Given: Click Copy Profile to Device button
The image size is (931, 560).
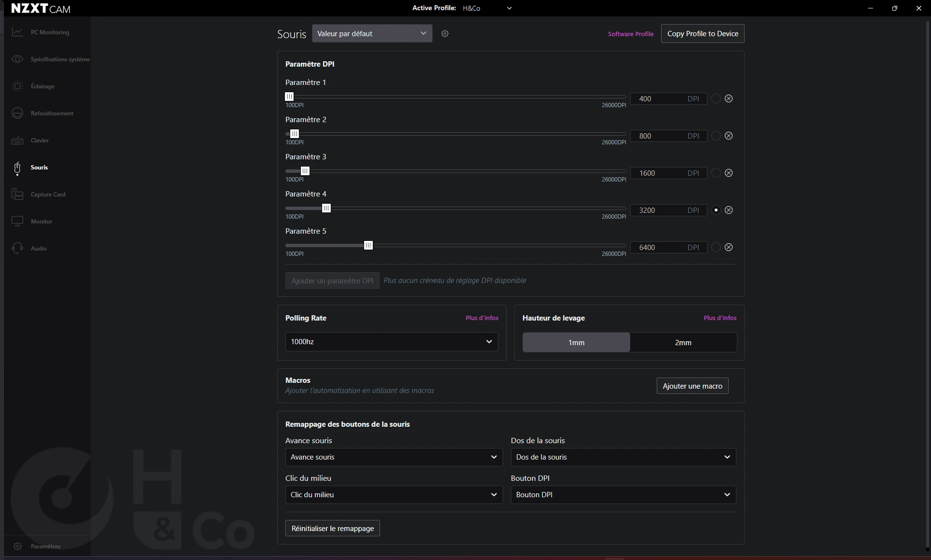Looking at the screenshot, I should [x=703, y=33].
